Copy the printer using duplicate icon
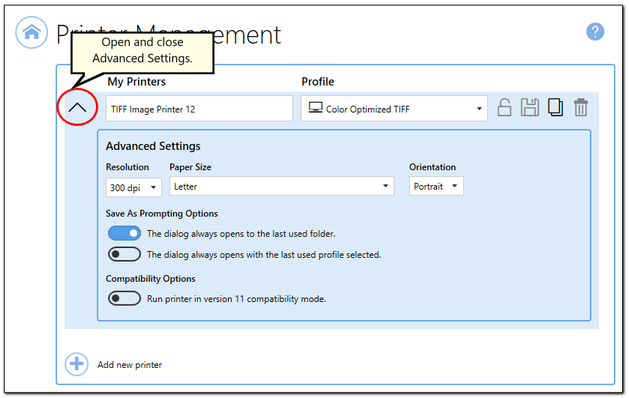The image size is (629, 398). point(556,108)
